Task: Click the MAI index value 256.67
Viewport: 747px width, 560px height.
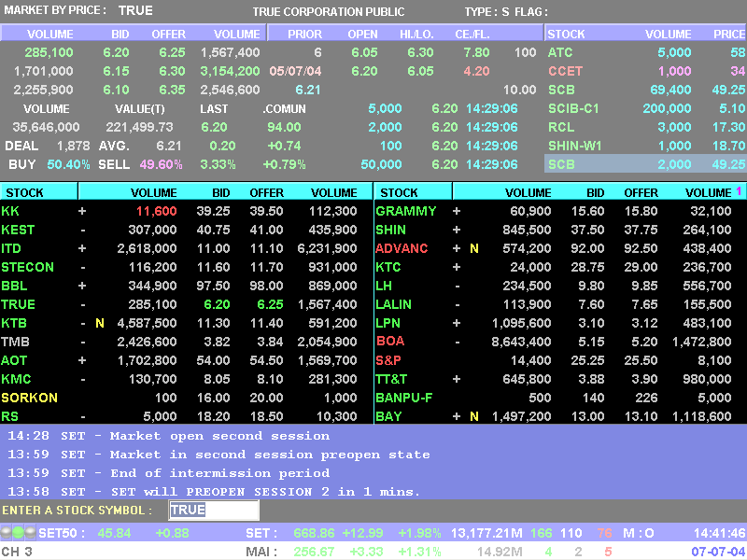Action: tap(315, 552)
